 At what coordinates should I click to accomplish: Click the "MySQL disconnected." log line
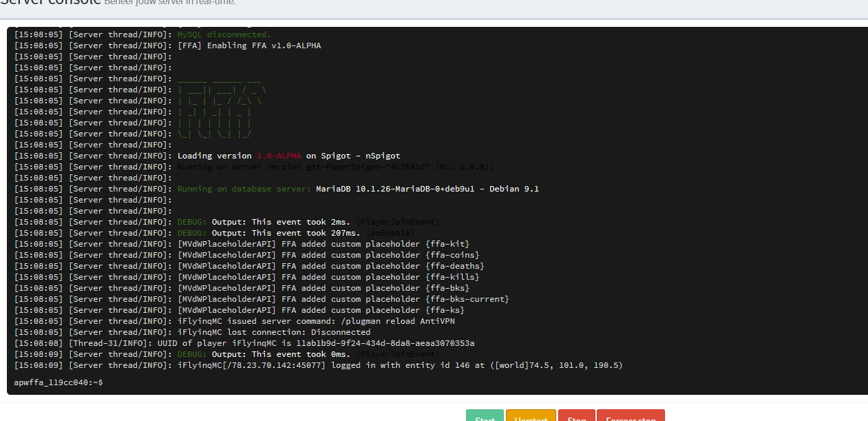point(224,34)
